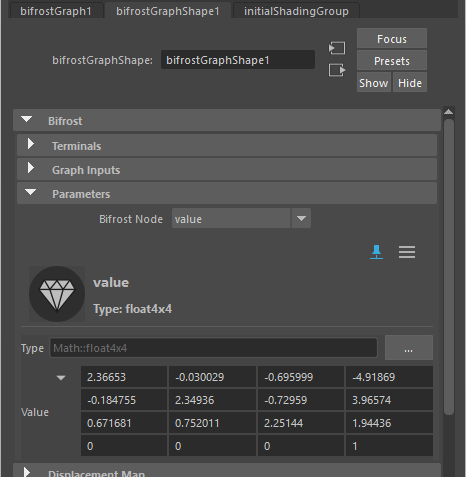The height and width of the screenshot is (477, 466).
Task: Click the scrollbar up arrow
Action: (449, 112)
